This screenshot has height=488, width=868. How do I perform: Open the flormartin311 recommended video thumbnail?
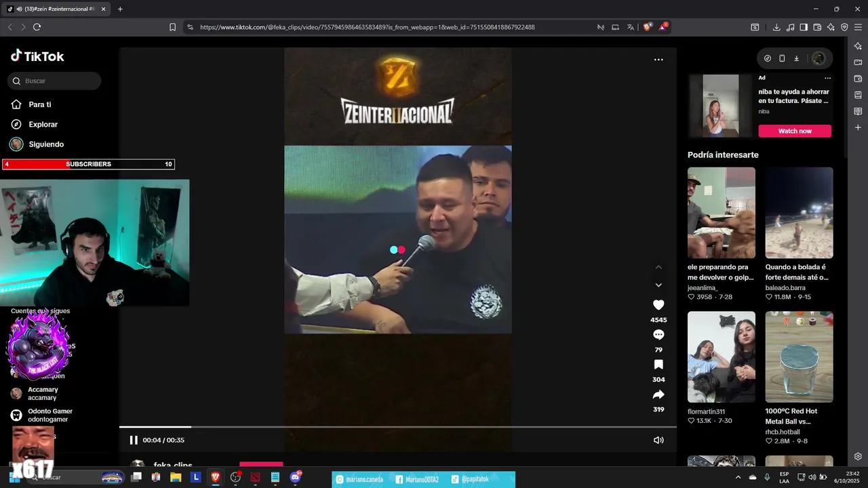(722, 357)
